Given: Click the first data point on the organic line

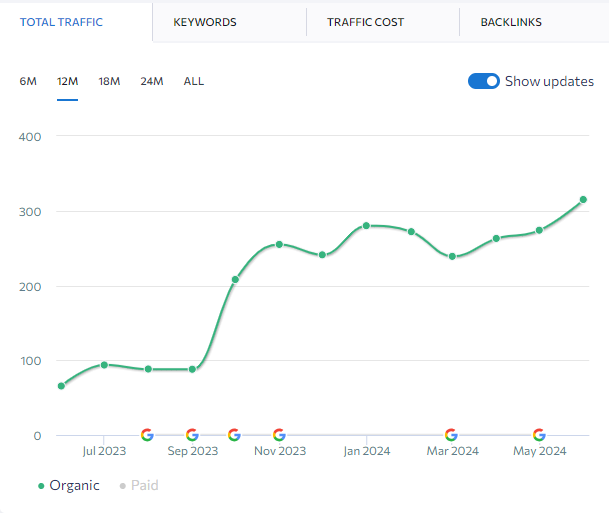Looking at the screenshot, I should tap(61, 386).
